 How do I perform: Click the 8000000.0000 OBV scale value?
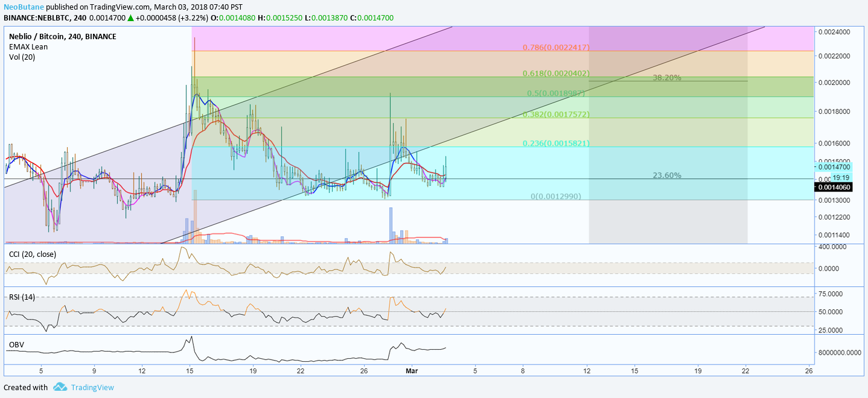(x=839, y=352)
